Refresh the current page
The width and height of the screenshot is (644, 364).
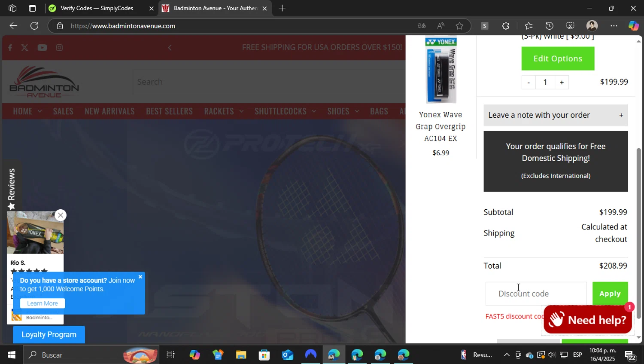(34, 26)
